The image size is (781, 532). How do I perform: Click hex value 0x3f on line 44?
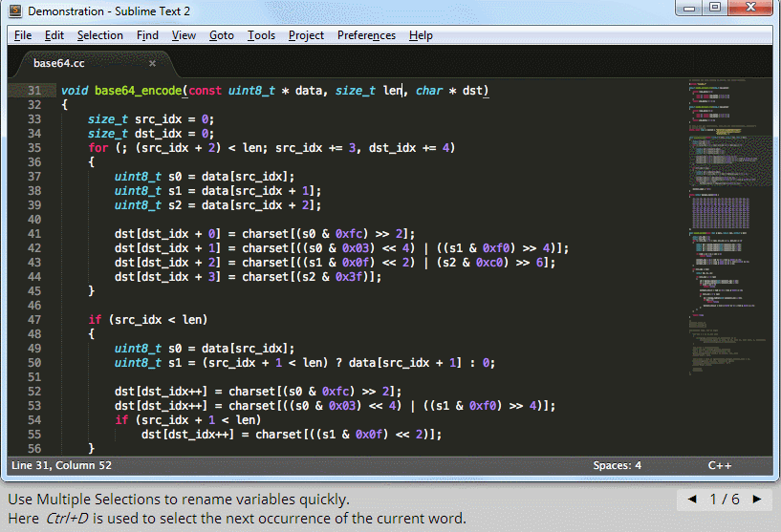pyautogui.click(x=349, y=277)
